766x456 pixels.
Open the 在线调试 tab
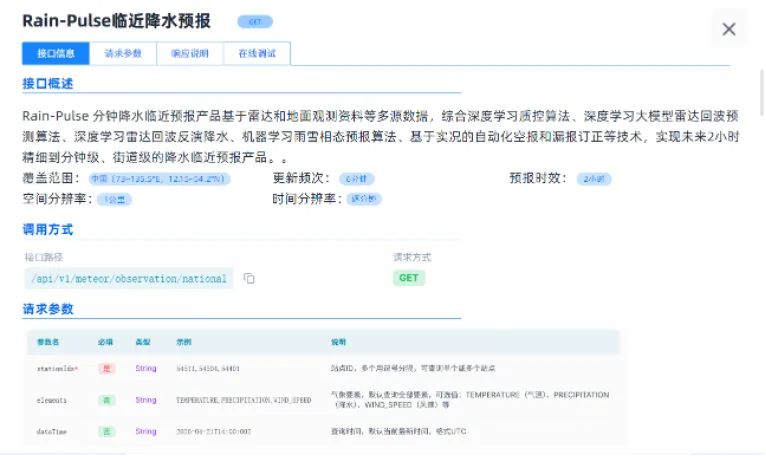(x=257, y=53)
